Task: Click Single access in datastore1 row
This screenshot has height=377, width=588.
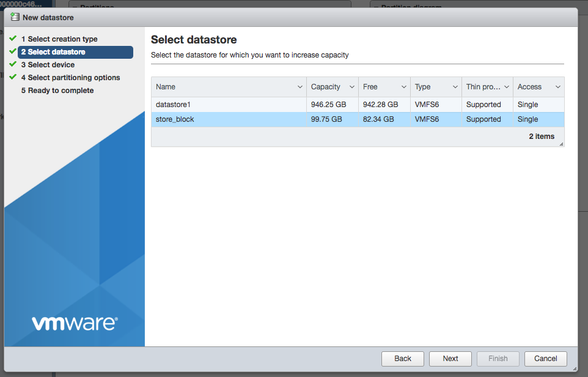Action: point(527,105)
